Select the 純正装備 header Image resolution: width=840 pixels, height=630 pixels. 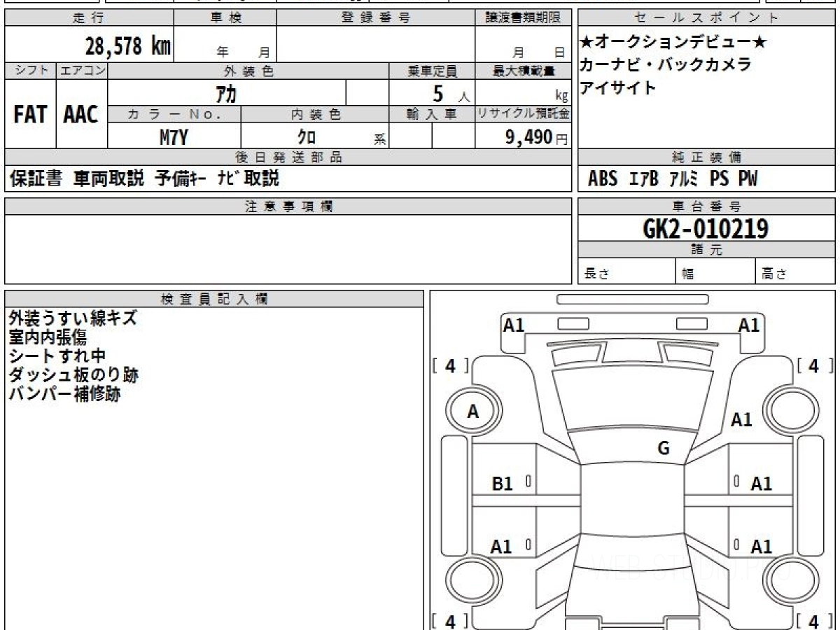point(706,157)
